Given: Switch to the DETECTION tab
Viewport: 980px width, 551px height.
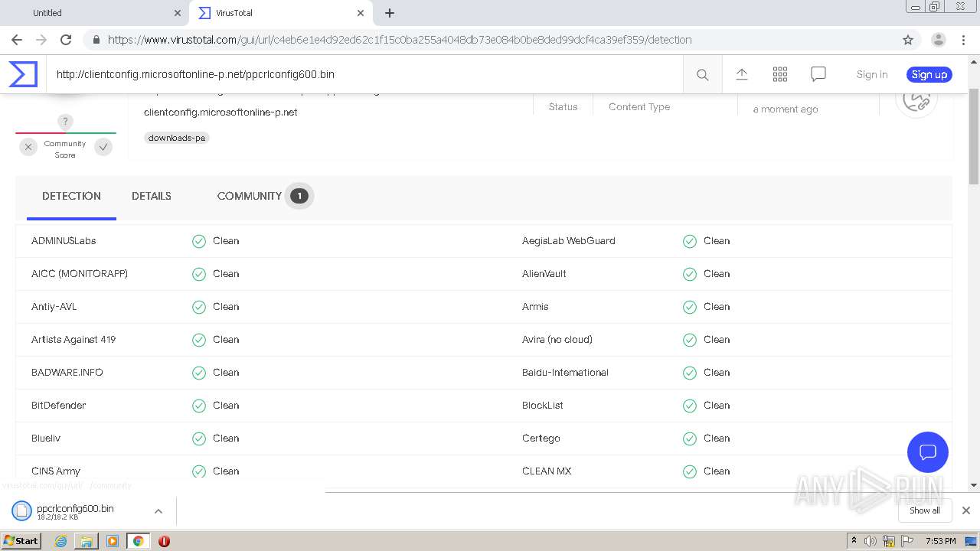Looking at the screenshot, I should pyautogui.click(x=71, y=196).
